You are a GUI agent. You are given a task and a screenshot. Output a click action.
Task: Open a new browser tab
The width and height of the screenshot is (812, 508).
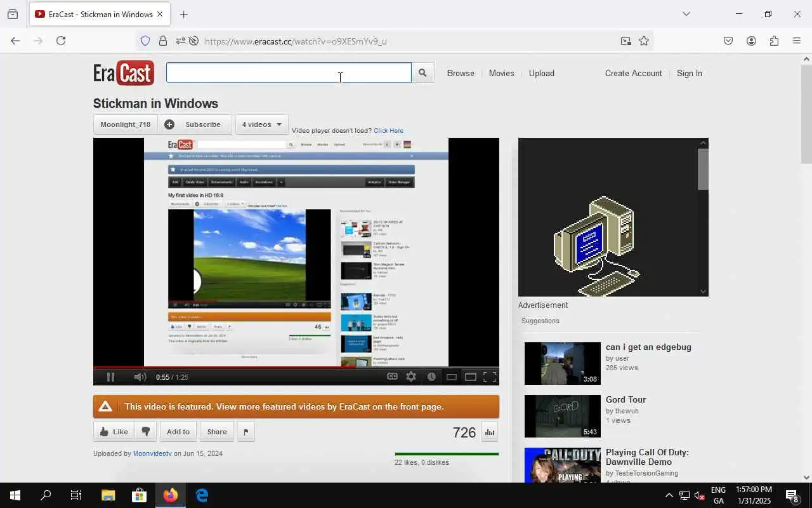coord(184,14)
